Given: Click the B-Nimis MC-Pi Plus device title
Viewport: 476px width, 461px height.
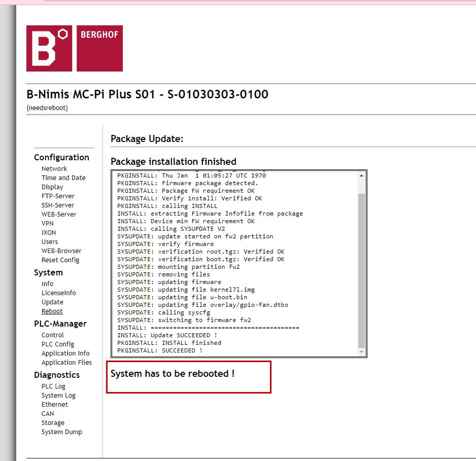Looking at the screenshot, I should click(147, 94).
